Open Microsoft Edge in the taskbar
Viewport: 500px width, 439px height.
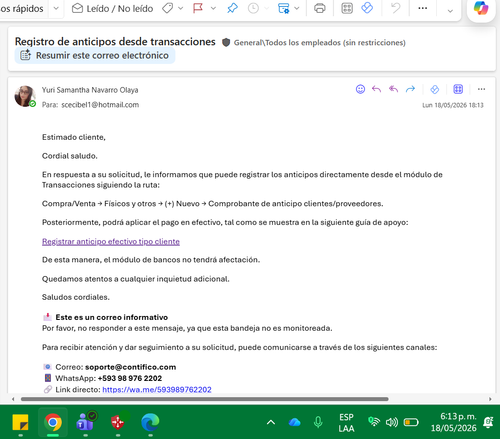tap(150, 422)
